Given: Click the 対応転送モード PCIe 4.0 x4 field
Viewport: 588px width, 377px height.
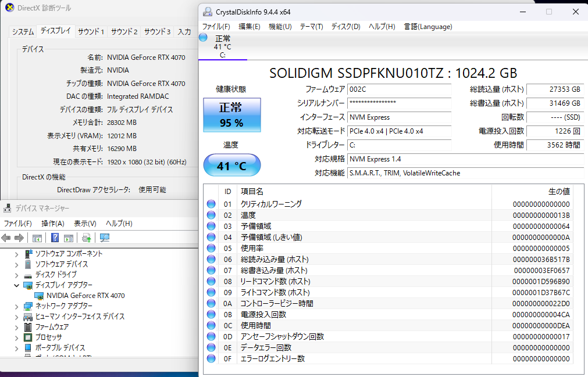Looking at the screenshot, I should [x=399, y=131].
